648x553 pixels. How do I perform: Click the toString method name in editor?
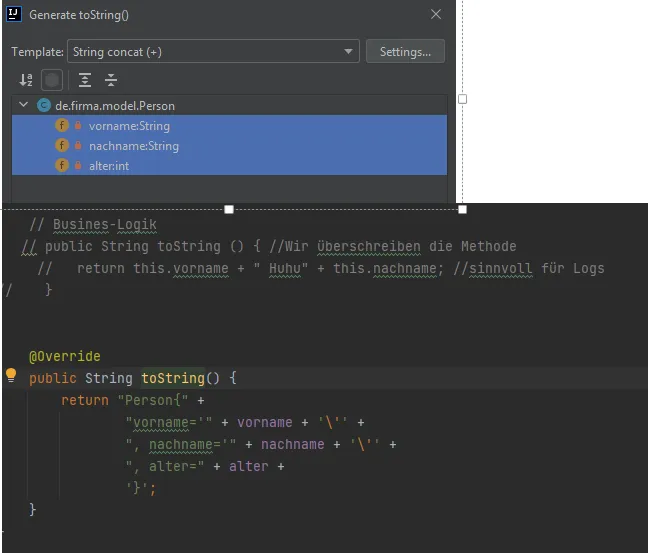pyautogui.click(x=173, y=378)
